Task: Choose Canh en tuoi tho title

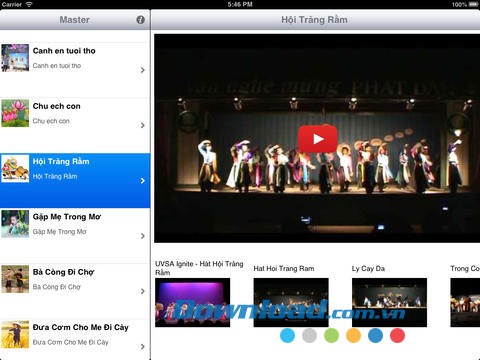Action: pos(64,51)
